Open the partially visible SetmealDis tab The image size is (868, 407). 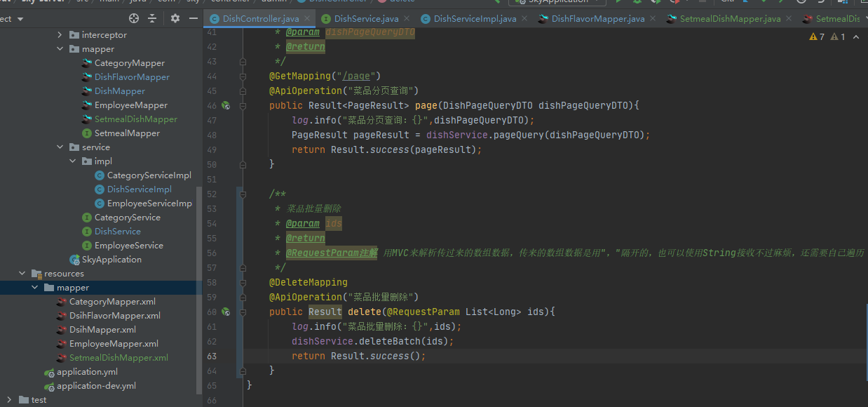pos(831,19)
